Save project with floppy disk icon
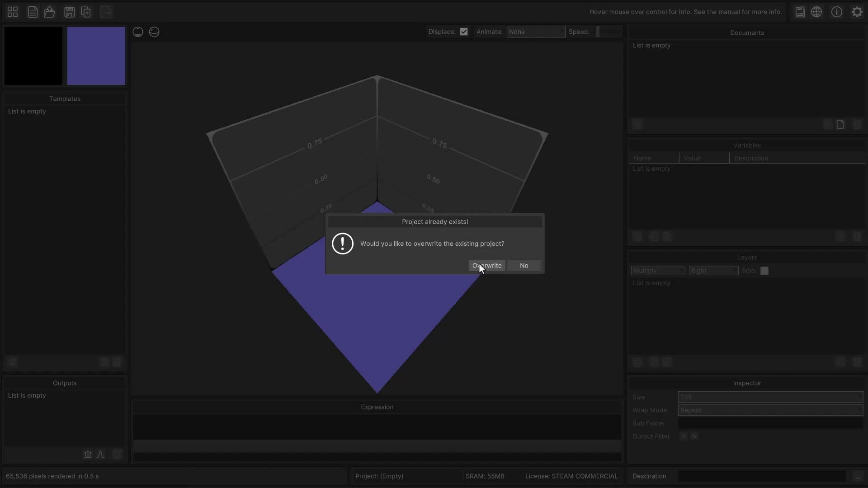The image size is (868, 488). (69, 12)
